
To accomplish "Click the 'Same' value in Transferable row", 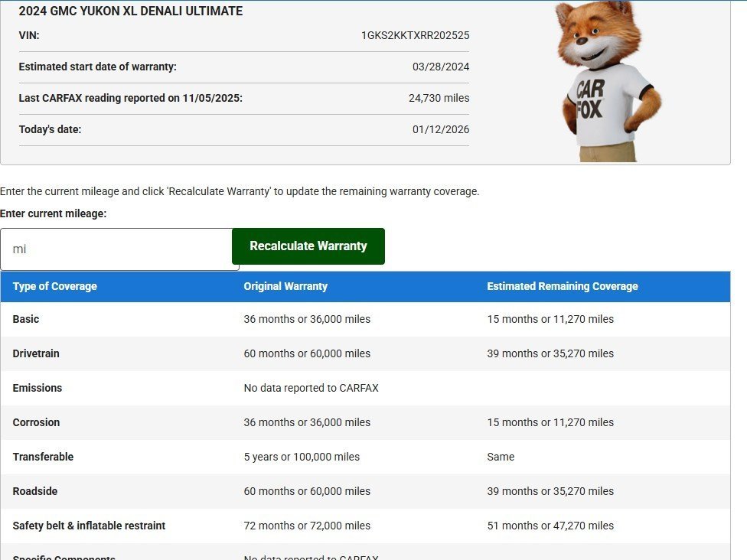I will point(501,457).
